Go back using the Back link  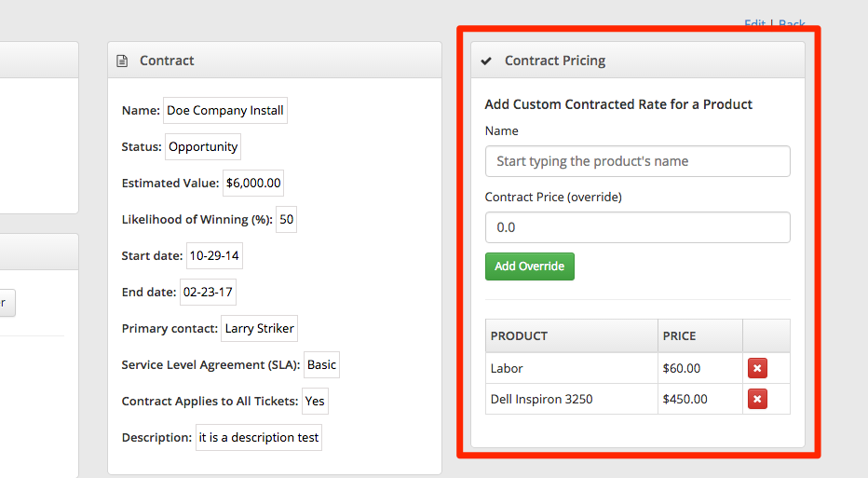point(792,24)
